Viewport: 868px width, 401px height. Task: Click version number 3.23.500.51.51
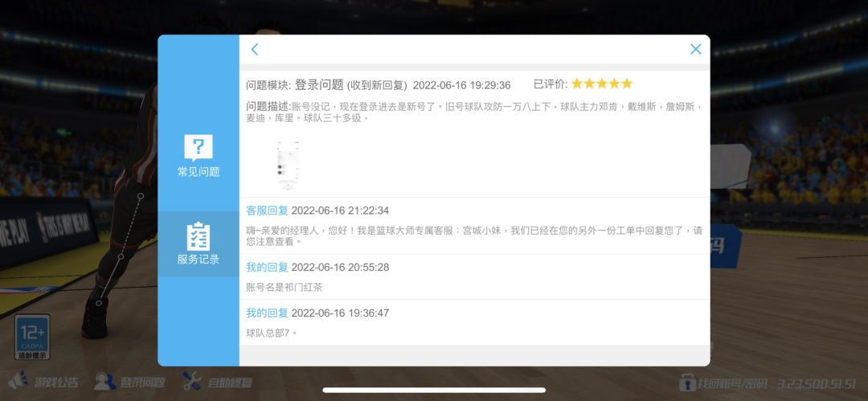point(817,383)
